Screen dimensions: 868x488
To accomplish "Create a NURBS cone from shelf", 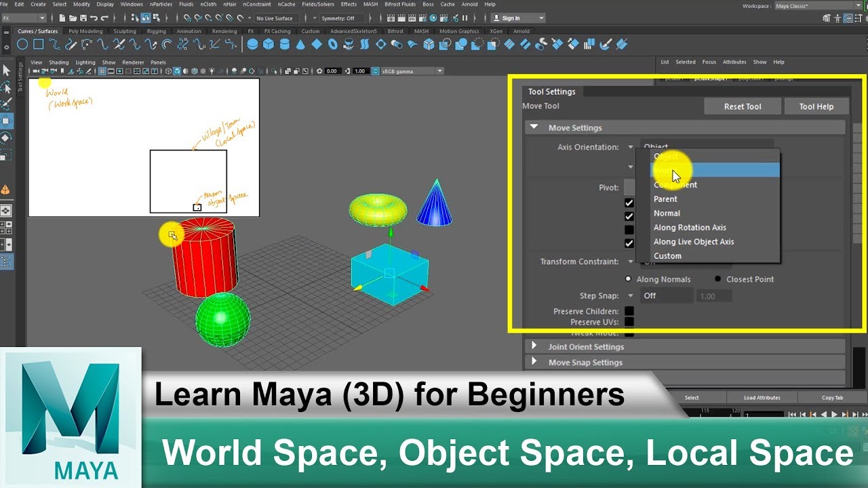I will click(x=300, y=45).
